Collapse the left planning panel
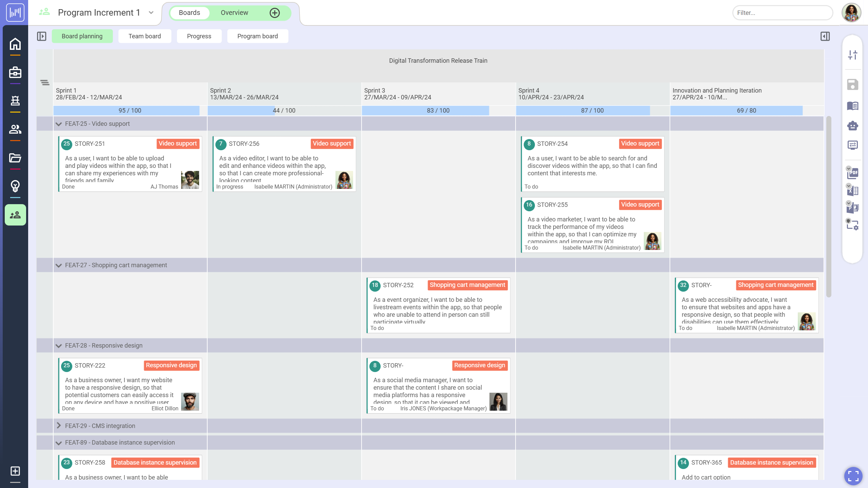 [42, 36]
